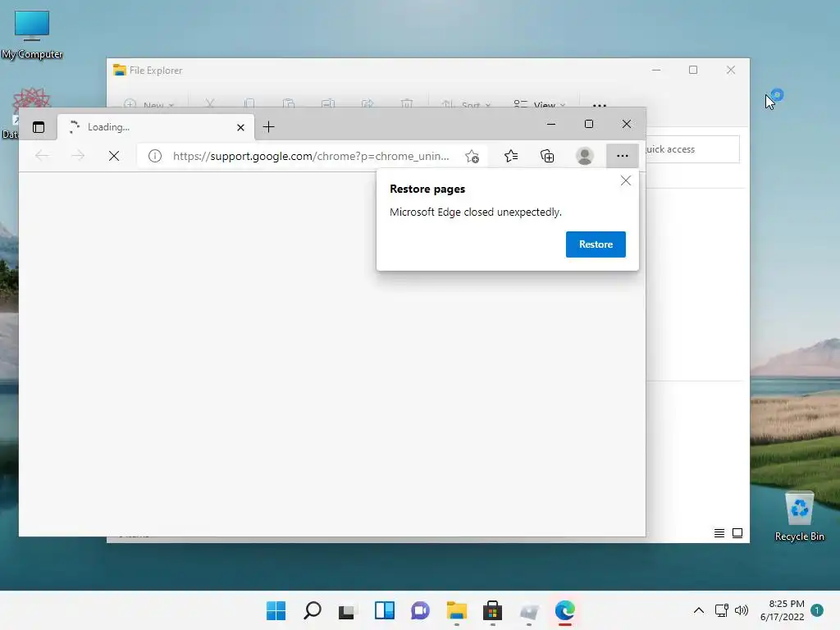This screenshot has height=630, width=840.
Task: Minimize the Edge window
Action: (x=551, y=125)
